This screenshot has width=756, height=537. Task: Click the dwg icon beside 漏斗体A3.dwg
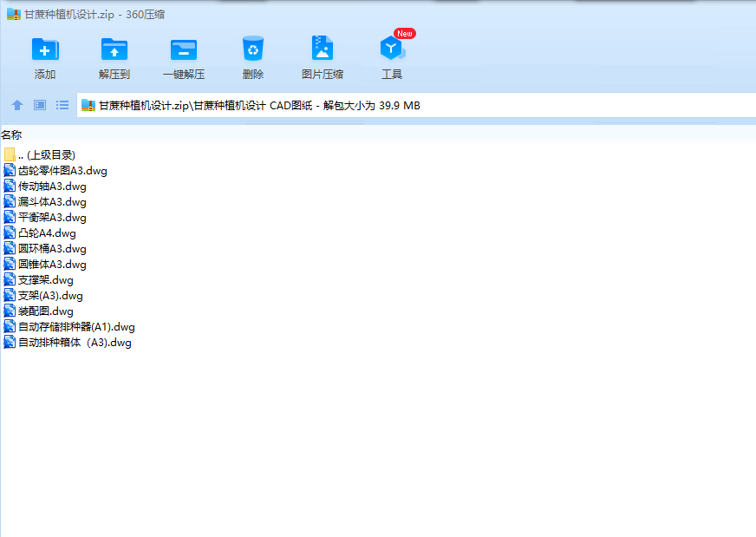(x=10, y=201)
